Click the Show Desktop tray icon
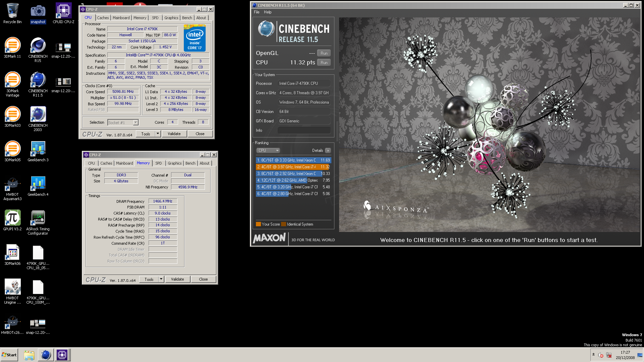 [x=640, y=355]
